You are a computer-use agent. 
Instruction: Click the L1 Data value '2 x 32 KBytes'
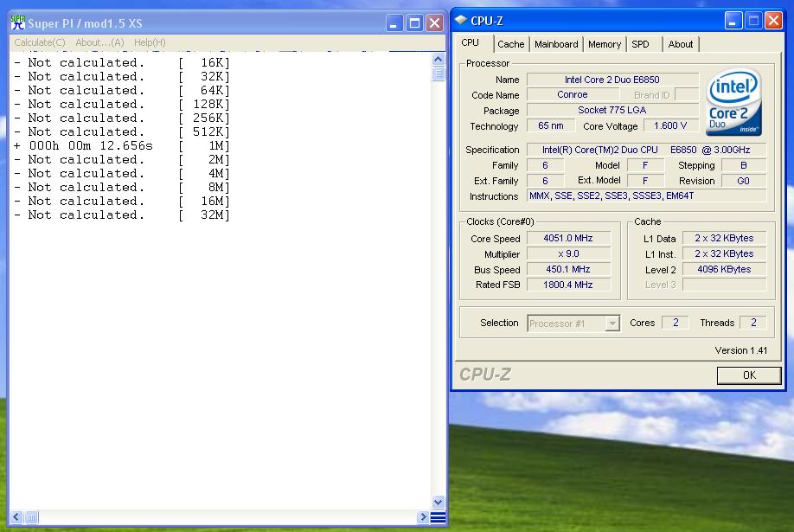[x=724, y=238]
